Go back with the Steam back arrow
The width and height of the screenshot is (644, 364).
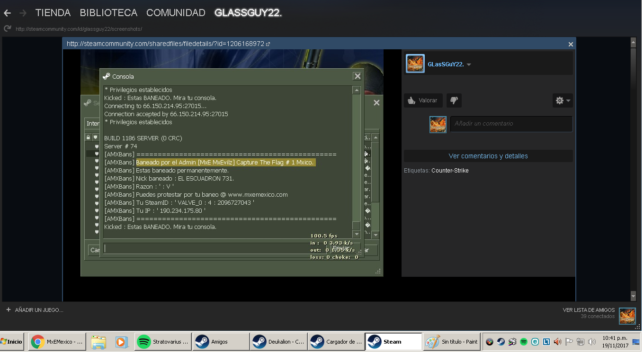click(x=7, y=13)
